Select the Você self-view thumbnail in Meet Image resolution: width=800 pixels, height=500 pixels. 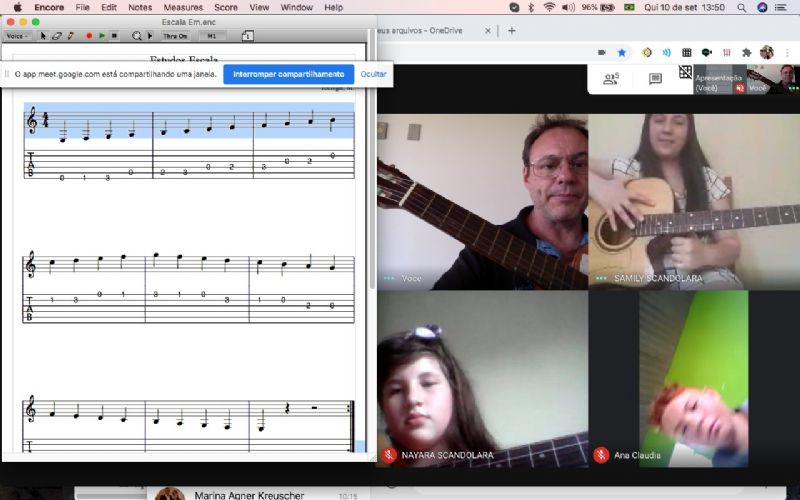click(x=773, y=79)
